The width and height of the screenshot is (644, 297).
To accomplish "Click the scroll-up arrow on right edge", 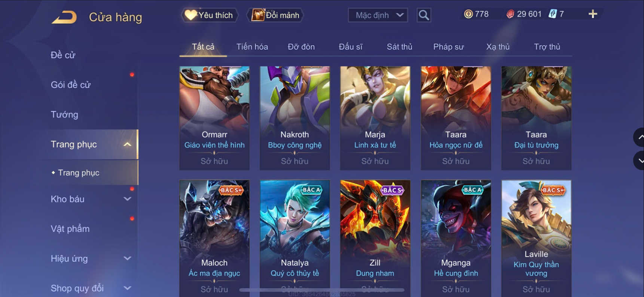I will click(x=640, y=137).
